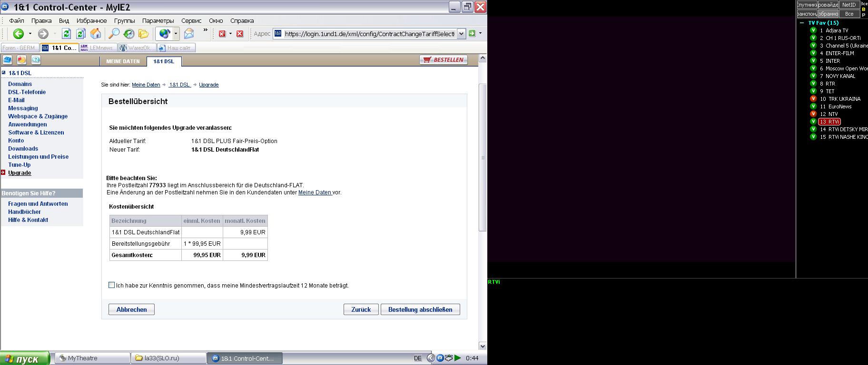Image resolution: width=868 pixels, height=365 pixels.
Task: Click the Mail envelope toolbar icon
Action: (189, 34)
